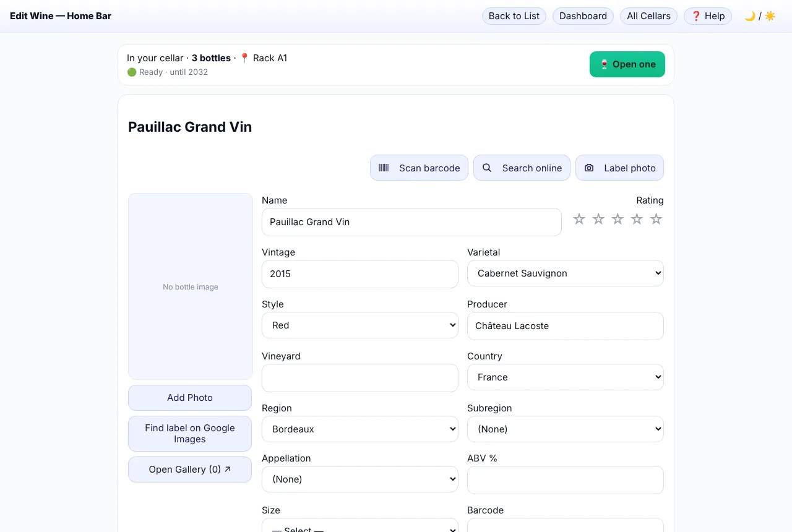Click the Producer field Château Lacoste
792x532 pixels.
pyautogui.click(x=566, y=326)
